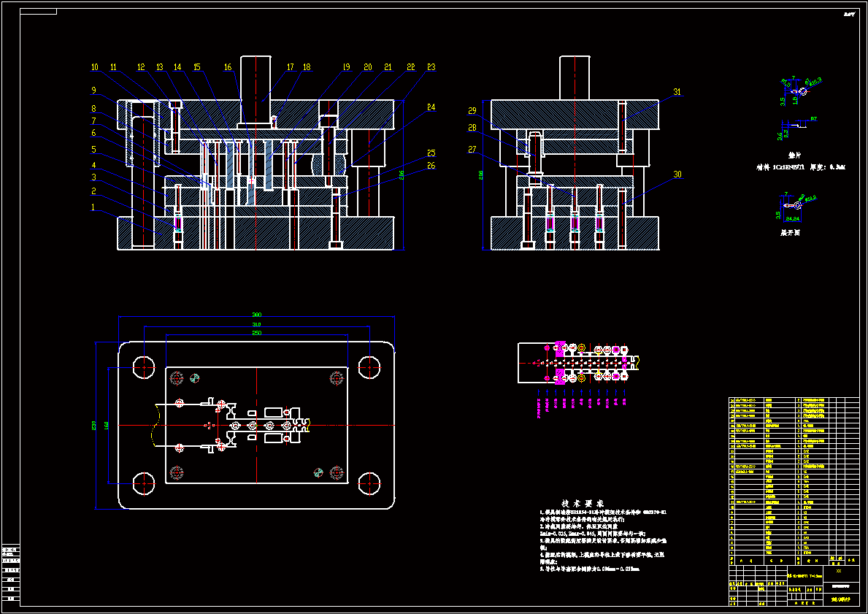This screenshot has width=868, height=614.
Task: Select callout 28 in the side view
Action: (472, 128)
